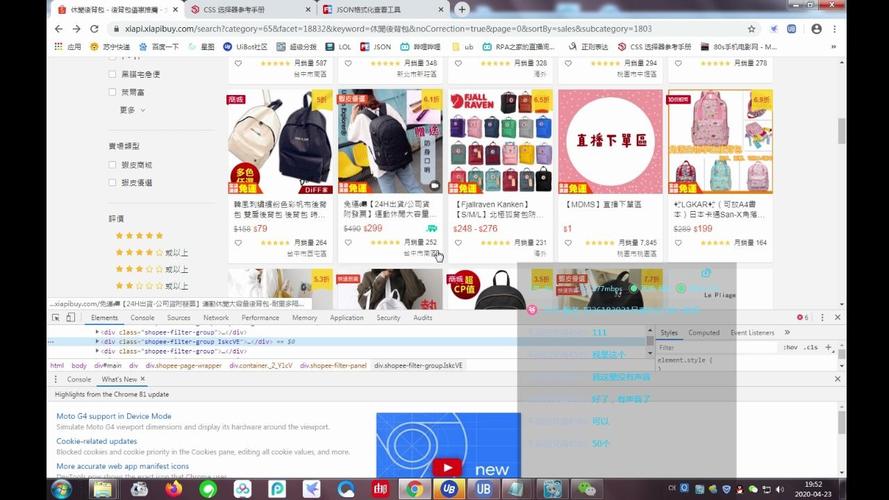This screenshot has height=500, width=889.
Task: Tick the first 蝦皮 seller-type checkbox
Action: 112,165
